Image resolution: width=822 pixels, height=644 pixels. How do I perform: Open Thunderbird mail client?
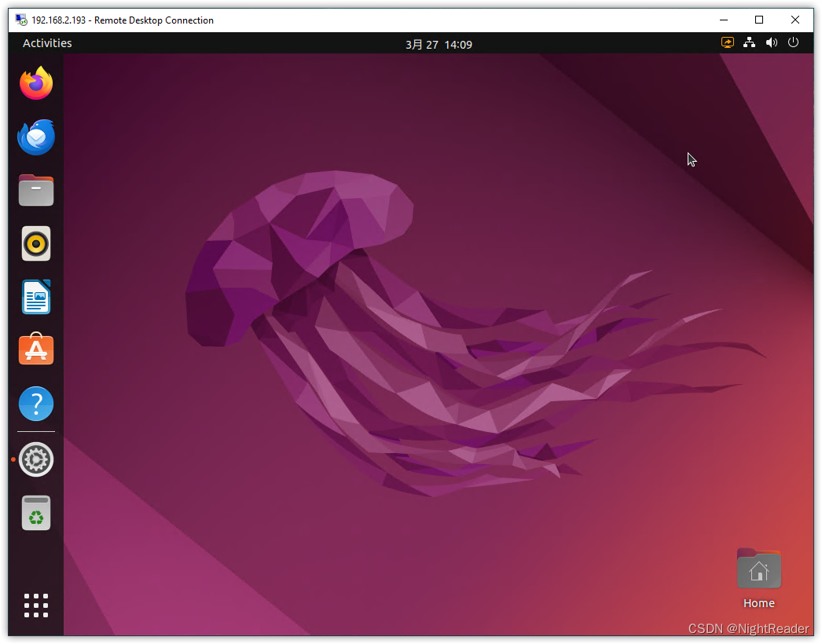[35, 137]
